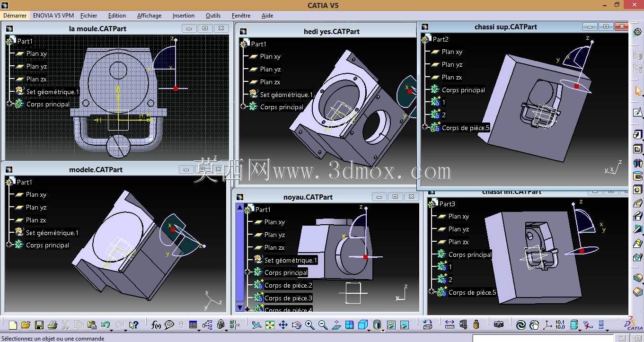Select Set géométrique.1 in hedi yes.CATPart
The image size is (644, 342).
286,95
